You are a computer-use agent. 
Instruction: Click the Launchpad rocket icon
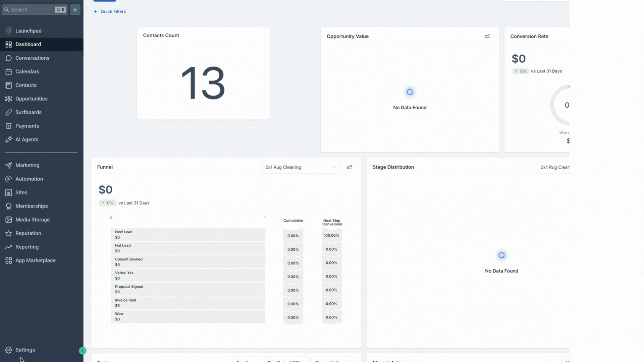(x=9, y=31)
